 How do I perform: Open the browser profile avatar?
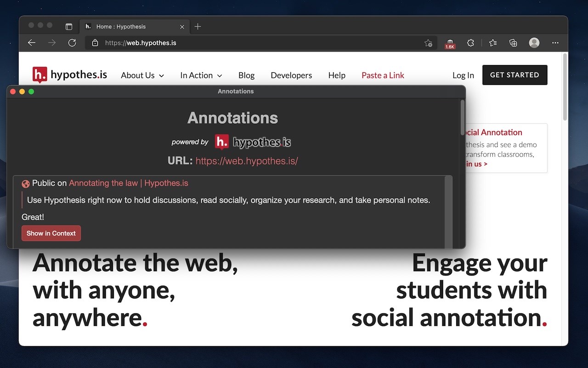click(x=534, y=43)
